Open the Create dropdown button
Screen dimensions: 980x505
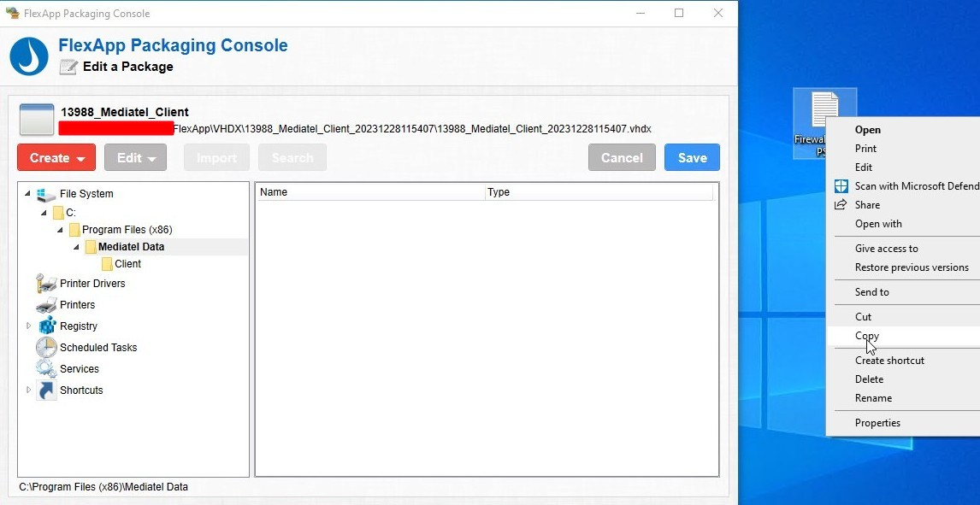coord(56,157)
